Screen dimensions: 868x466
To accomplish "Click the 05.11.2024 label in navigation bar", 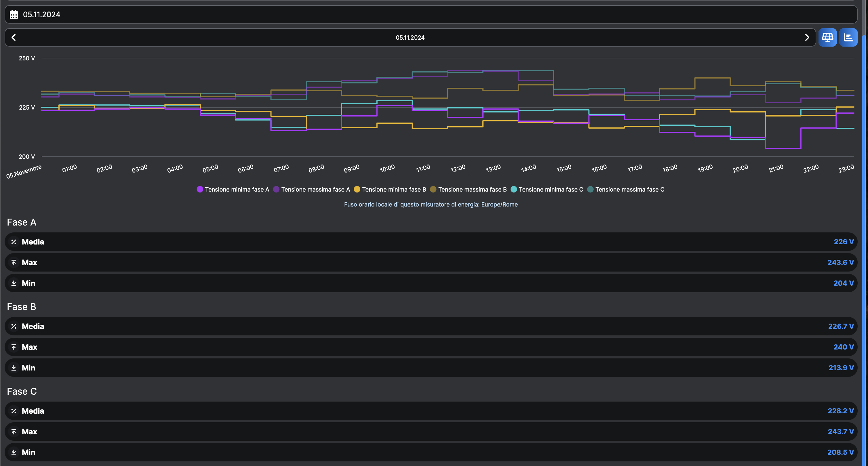I will (x=410, y=38).
